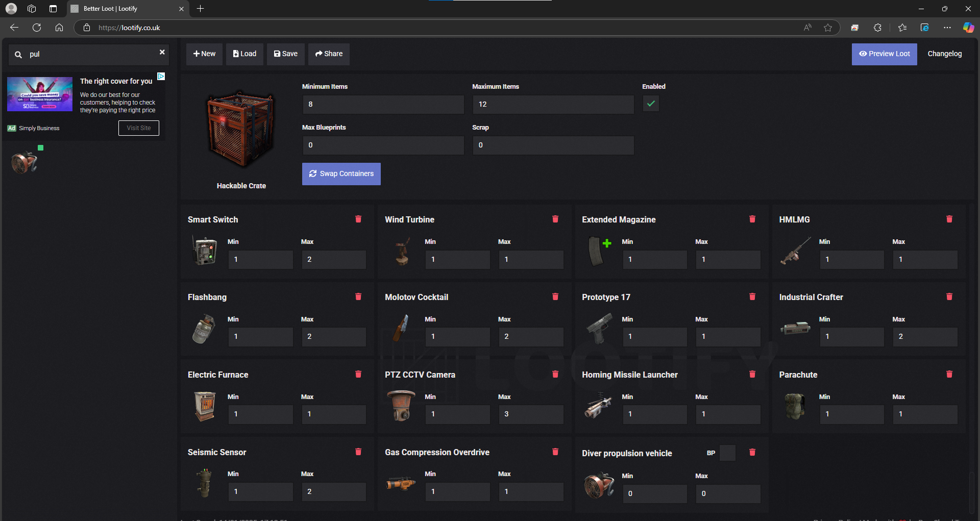
Task: Open the Load button
Action: (x=244, y=54)
